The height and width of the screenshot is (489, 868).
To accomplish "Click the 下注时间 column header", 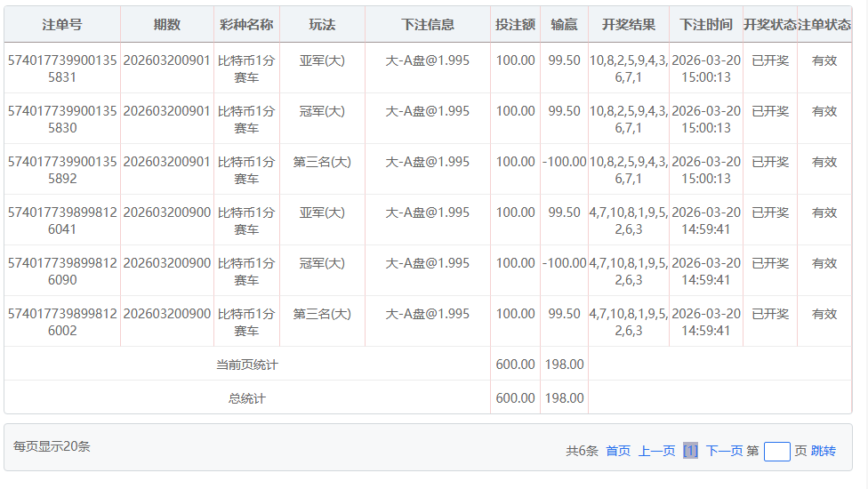I will tap(706, 25).
